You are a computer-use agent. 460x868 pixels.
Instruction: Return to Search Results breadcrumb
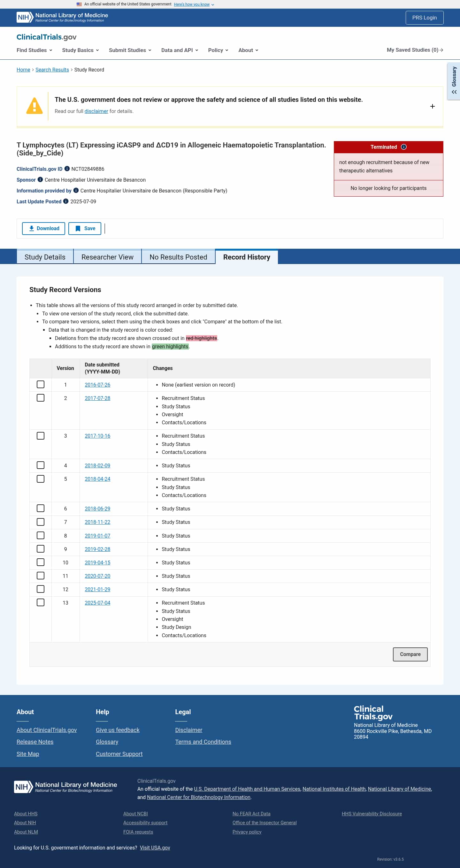(52, 70)
